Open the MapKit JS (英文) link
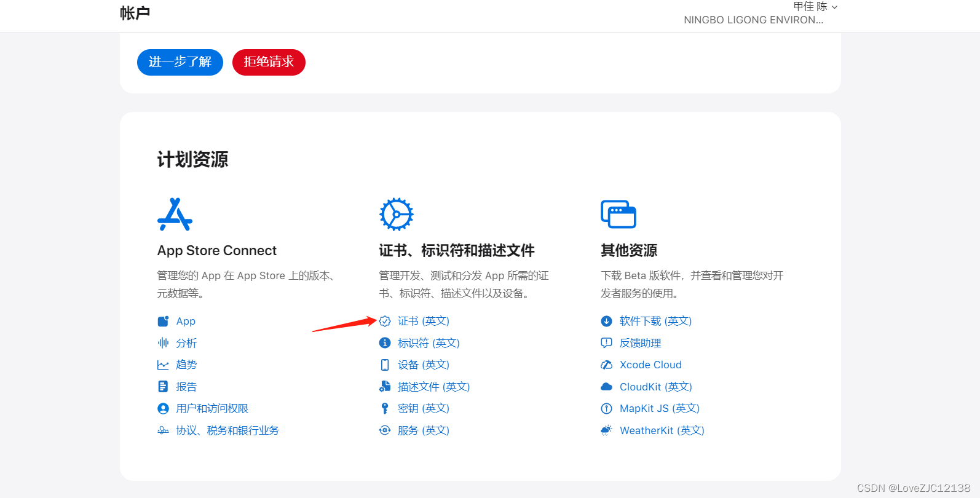This screenshot has width=980, height=498. 660,408
